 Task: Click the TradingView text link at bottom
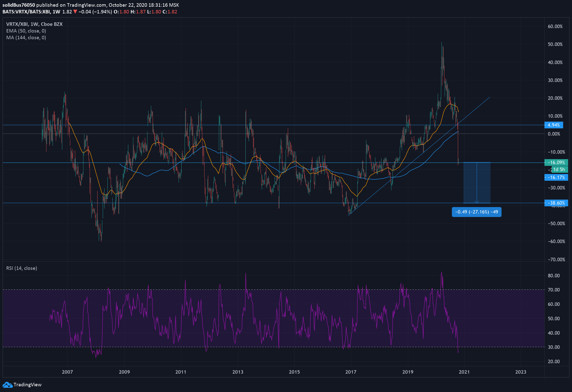(x=28, y=385)
